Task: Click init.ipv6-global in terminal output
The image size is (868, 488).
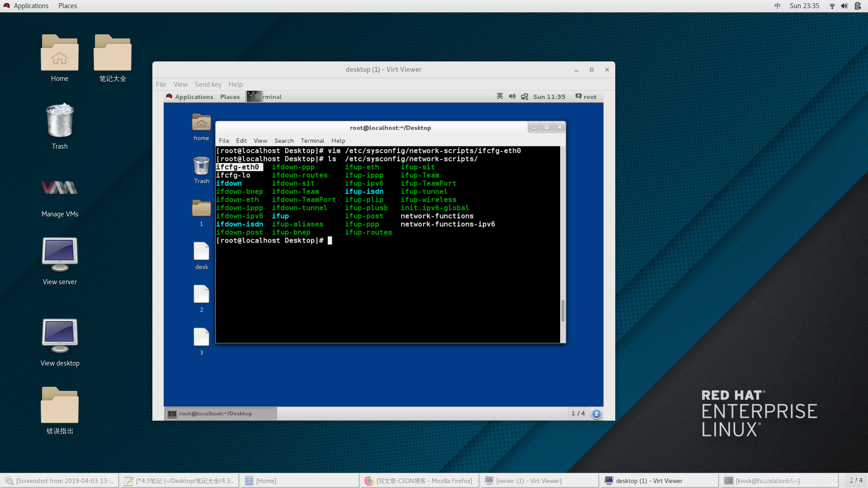Action: tap(434, 208)
